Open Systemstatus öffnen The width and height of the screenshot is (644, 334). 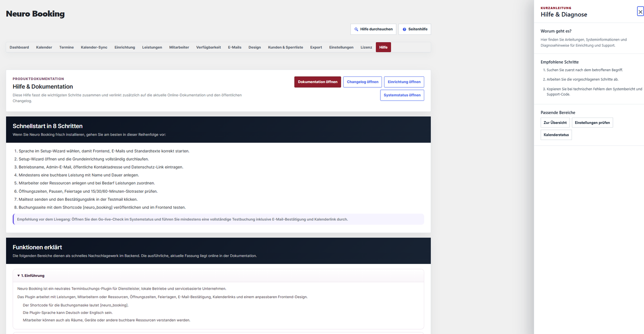point(402,95)
